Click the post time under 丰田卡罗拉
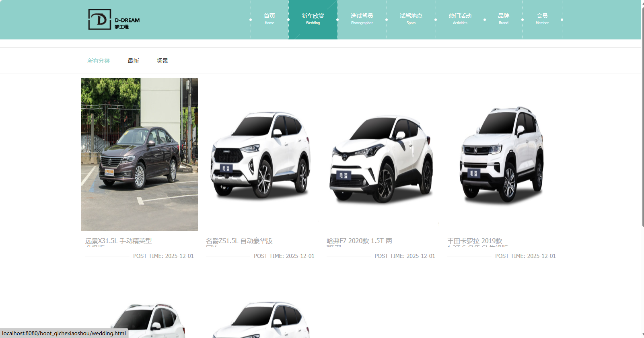This screenshot has height=338, width=644. pyautogui.click(x=525, y=256)
